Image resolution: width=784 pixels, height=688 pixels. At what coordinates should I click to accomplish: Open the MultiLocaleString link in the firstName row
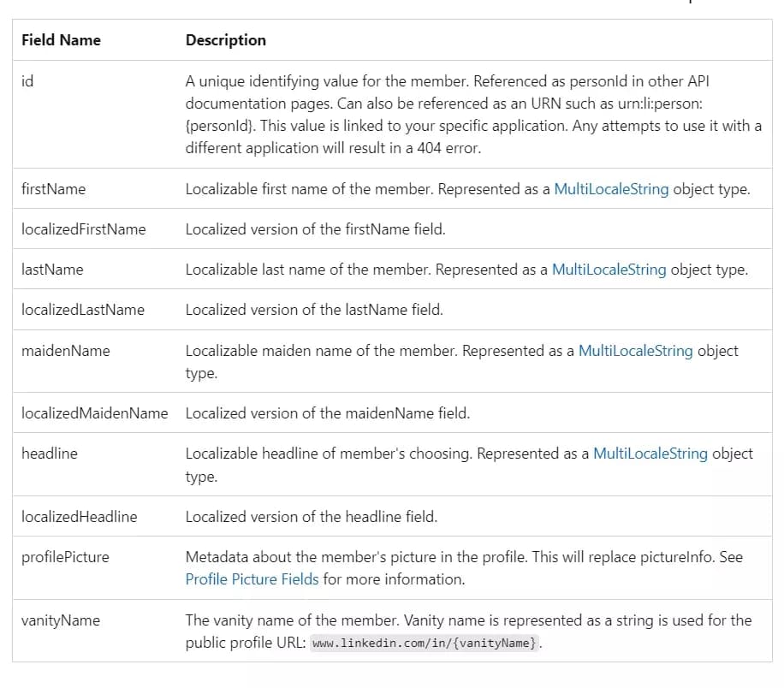point(611,189)
